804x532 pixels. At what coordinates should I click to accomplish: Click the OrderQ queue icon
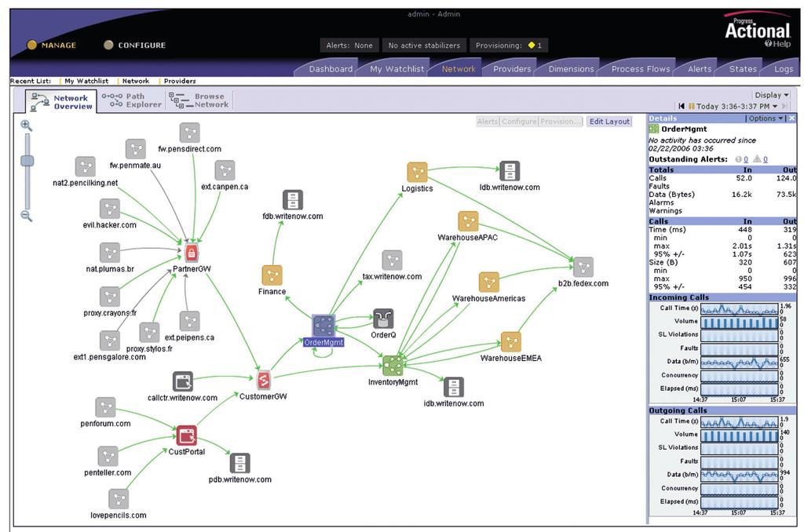tap(383, 319)
